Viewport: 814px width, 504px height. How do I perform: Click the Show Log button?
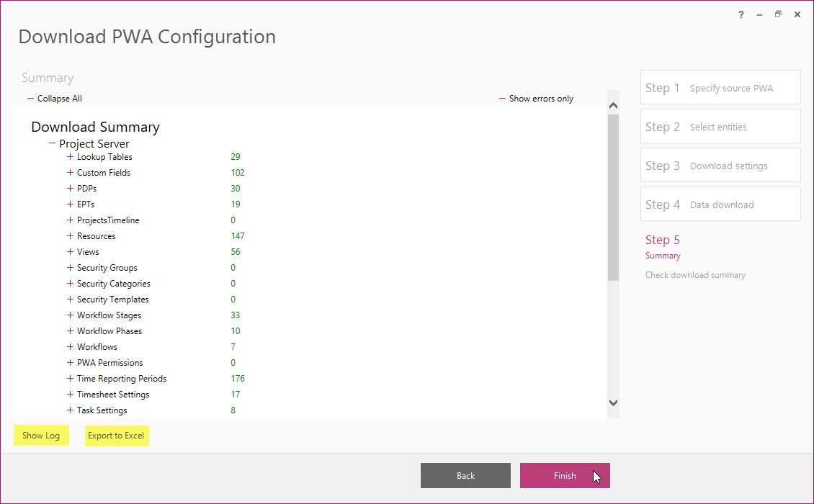click(x=41, y=436)
